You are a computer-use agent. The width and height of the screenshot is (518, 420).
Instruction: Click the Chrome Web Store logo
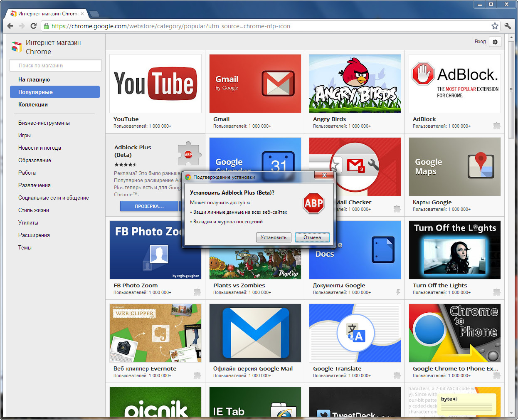pos(17,47)
